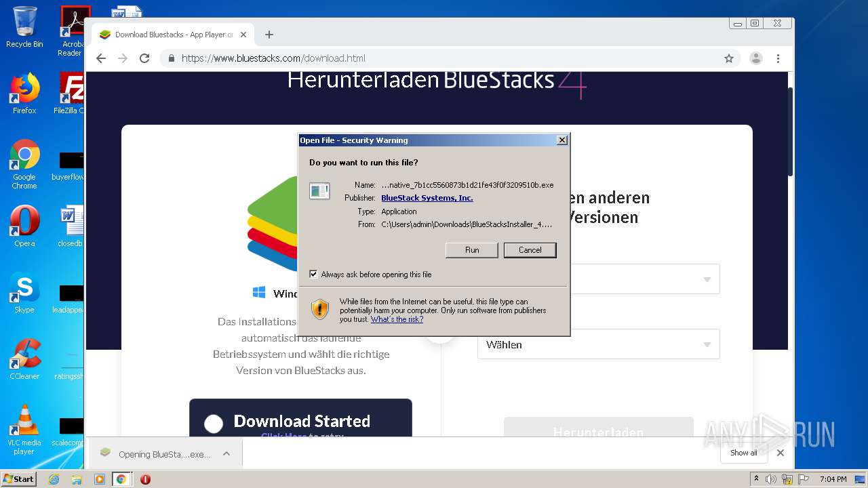Image resolution: width=868 pixels, height=488 pixels.
Task: Uncheck Always ask before opening this file
Action: pos(313,274)
